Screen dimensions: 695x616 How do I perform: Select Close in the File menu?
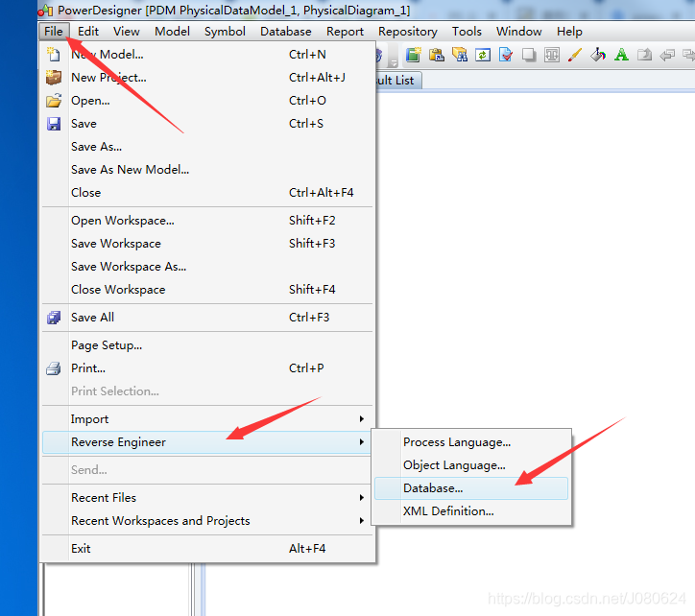click(x=207, y=193)
